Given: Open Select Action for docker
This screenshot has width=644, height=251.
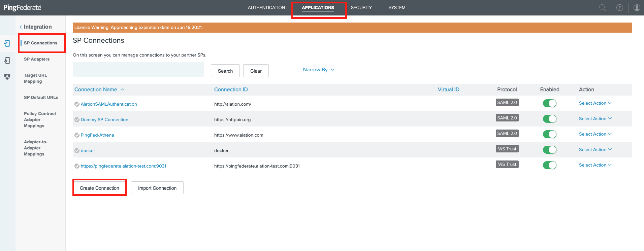Looking at the screenshot, I should [x=595, y=150].
